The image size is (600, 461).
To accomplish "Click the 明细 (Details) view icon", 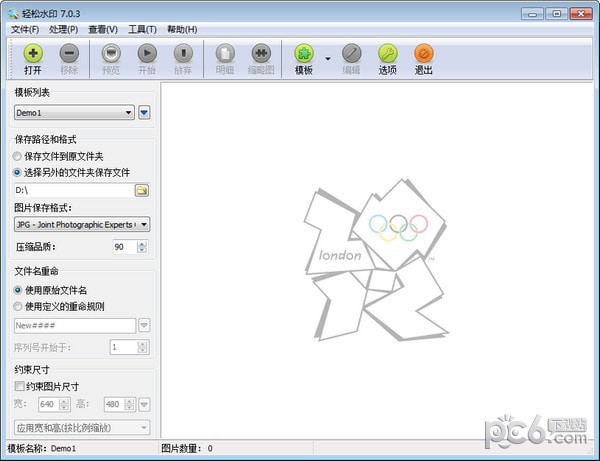I will (225, 53).
